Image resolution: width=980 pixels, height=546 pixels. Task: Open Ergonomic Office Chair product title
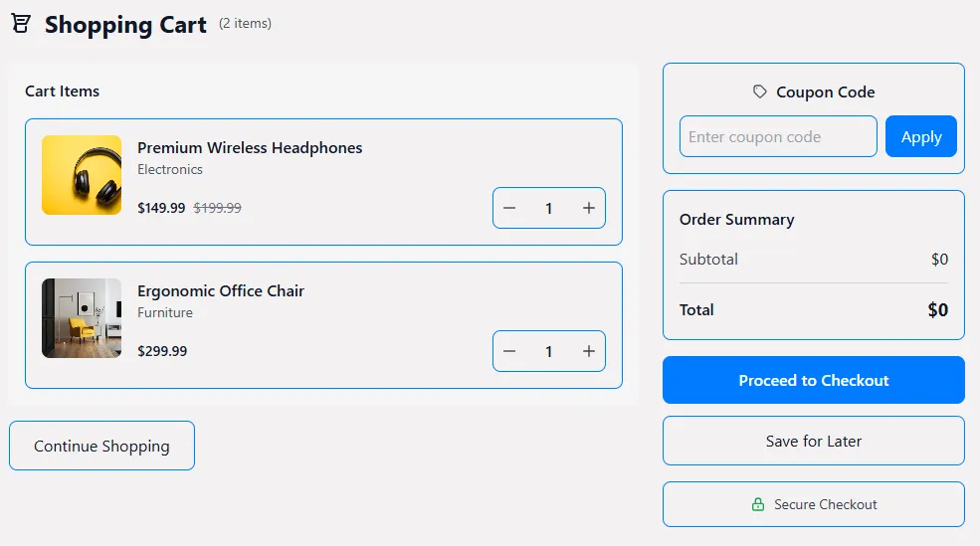click(221, 291)
